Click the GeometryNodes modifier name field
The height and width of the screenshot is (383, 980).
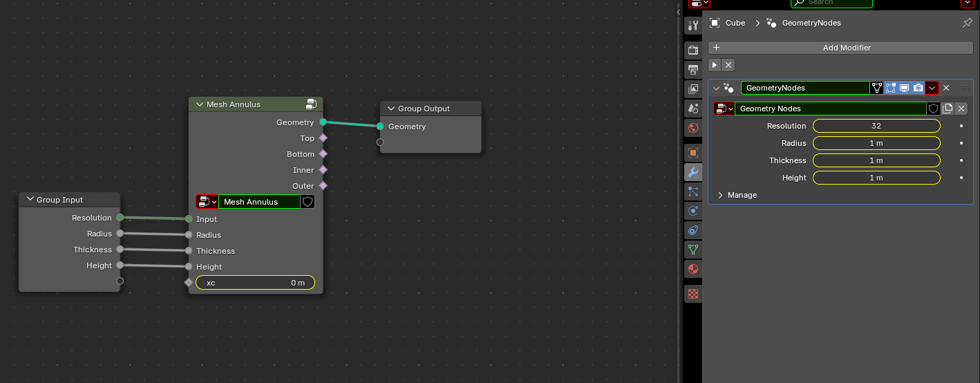click(x=805, y=88)
